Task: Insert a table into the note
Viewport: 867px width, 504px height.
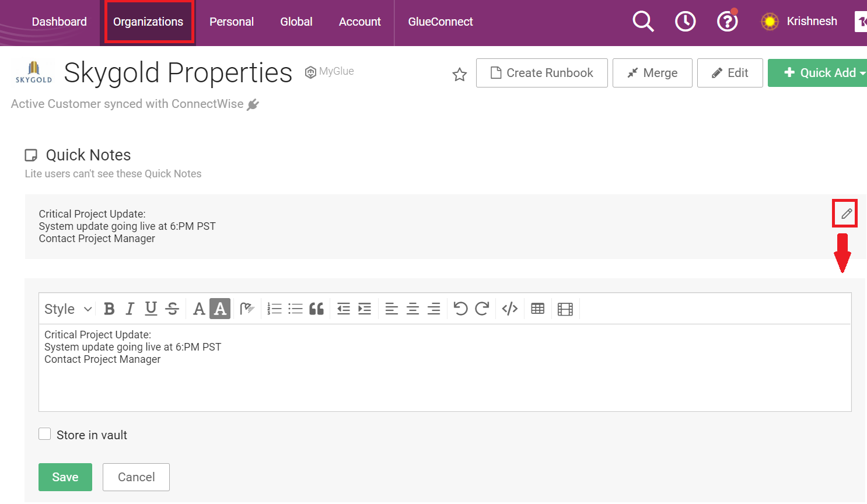Action: coord(538,309)
